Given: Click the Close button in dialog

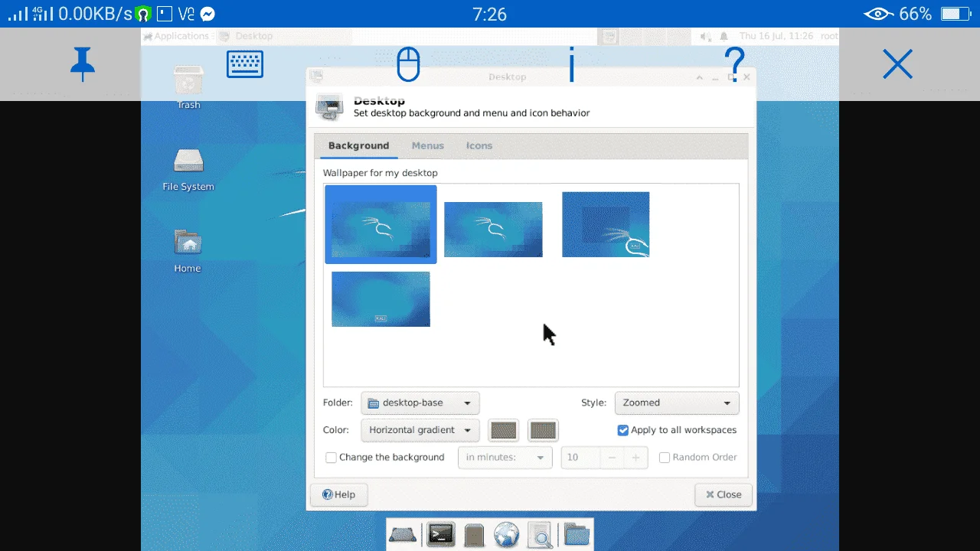Looking at the screenshot, I should (724, 495).
